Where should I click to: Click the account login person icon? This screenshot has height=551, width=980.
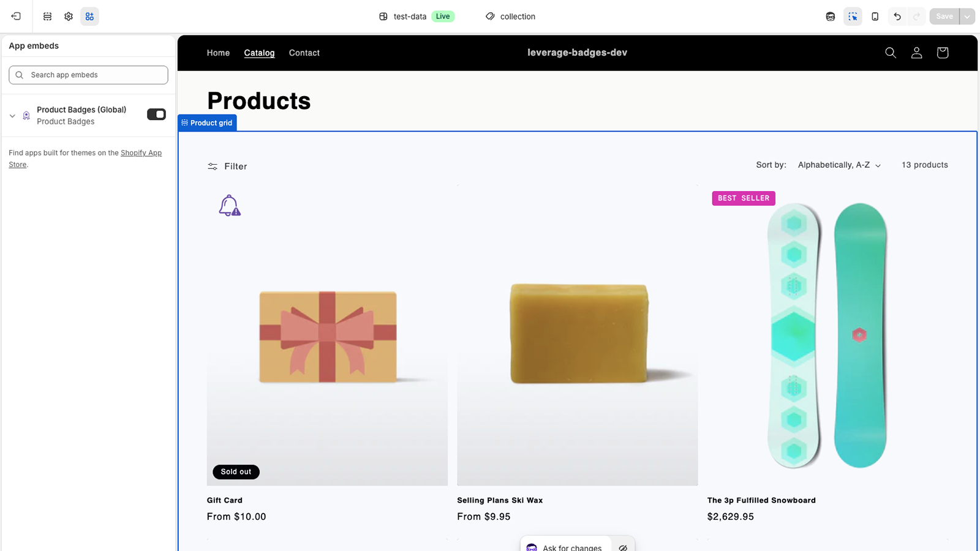(916, 53)
